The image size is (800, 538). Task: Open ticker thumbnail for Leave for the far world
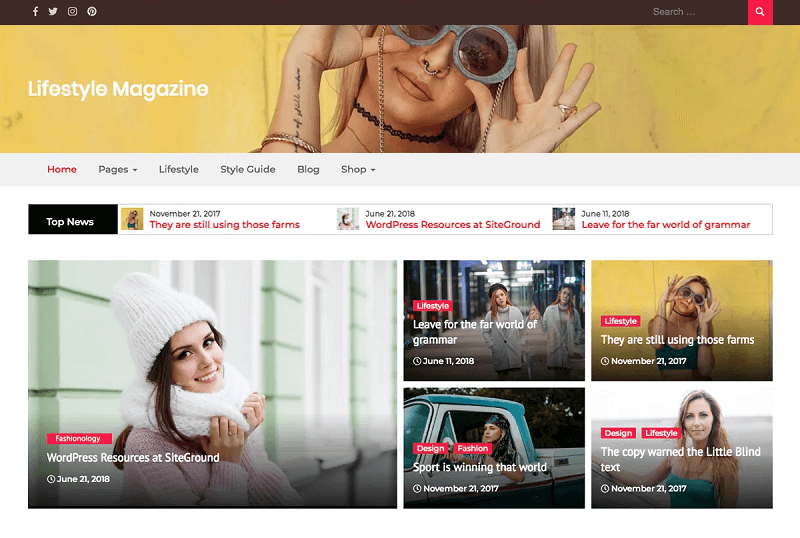564,219
